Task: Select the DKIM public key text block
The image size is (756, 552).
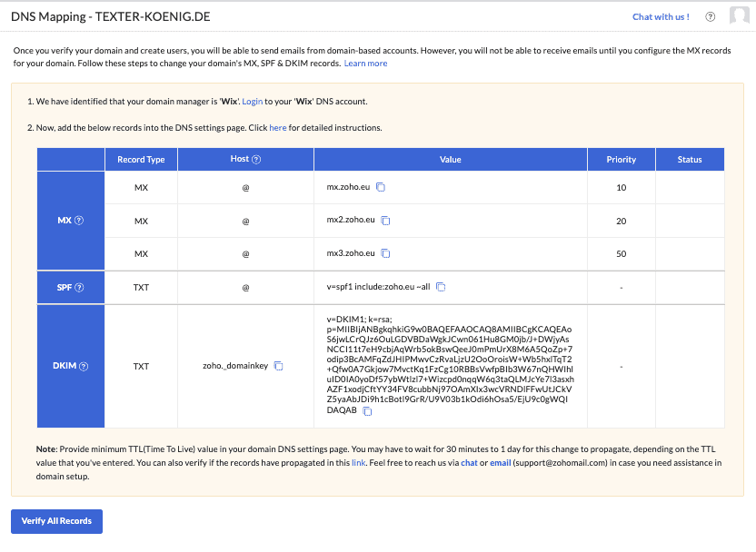Action: (x=450, y=365)
